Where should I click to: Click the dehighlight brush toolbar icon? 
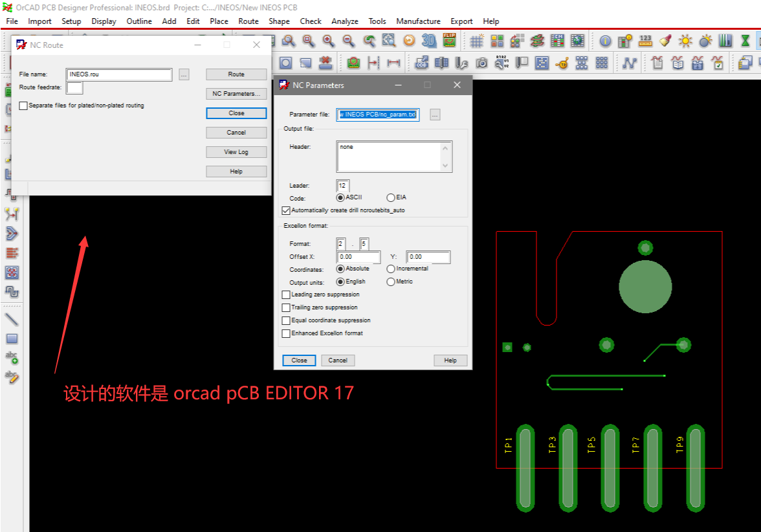click(665, 41)
